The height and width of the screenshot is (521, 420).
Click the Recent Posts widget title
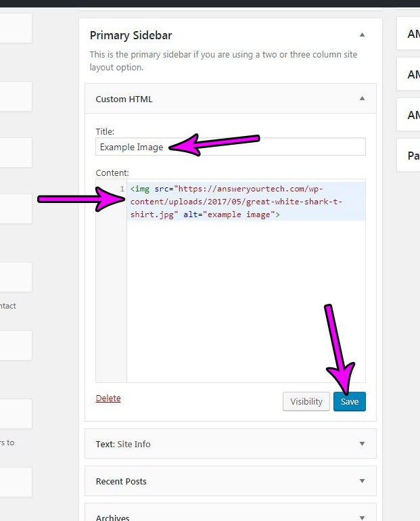(121, 481)
